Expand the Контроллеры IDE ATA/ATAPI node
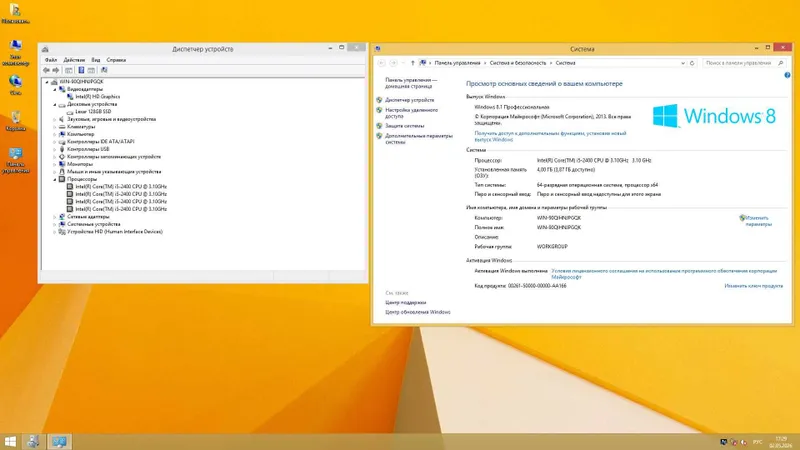Image resolution: width=800 pixels, height=450 pixels. (55, 142)
